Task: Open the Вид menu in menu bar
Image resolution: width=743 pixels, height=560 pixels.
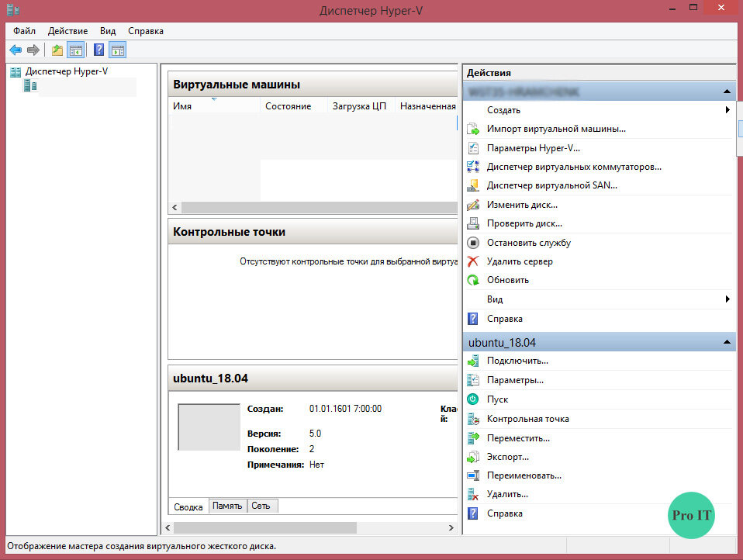Action: (108, 31)
